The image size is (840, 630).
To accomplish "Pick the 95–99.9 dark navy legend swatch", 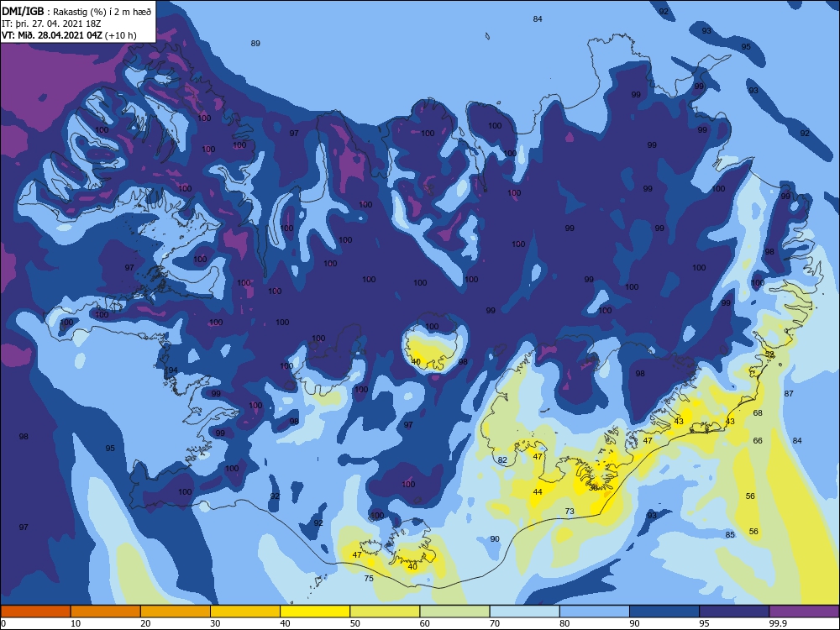I will click(734, 612).
